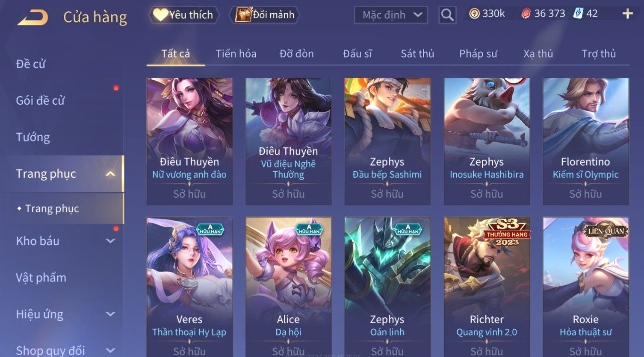Select Florentino Kiếm sĩ Olympic skin card

point(585,141)
